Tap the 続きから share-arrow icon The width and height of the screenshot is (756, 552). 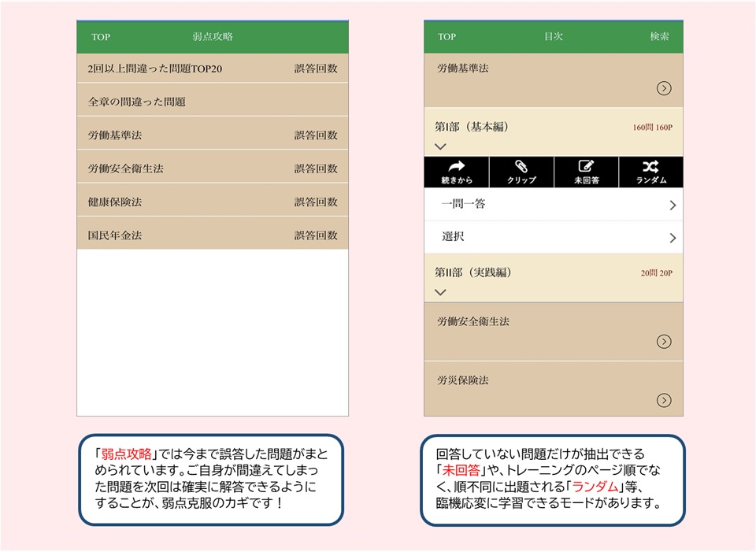tap(456, 167)
